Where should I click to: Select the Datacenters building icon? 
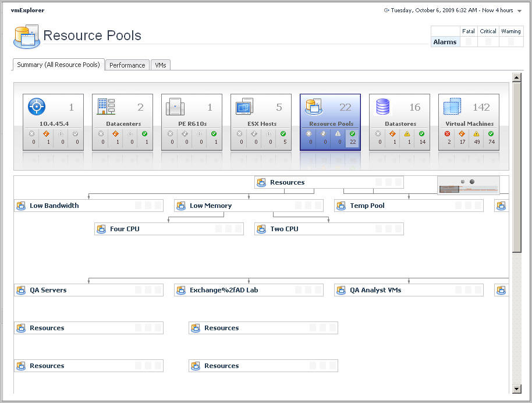point(106,107)
